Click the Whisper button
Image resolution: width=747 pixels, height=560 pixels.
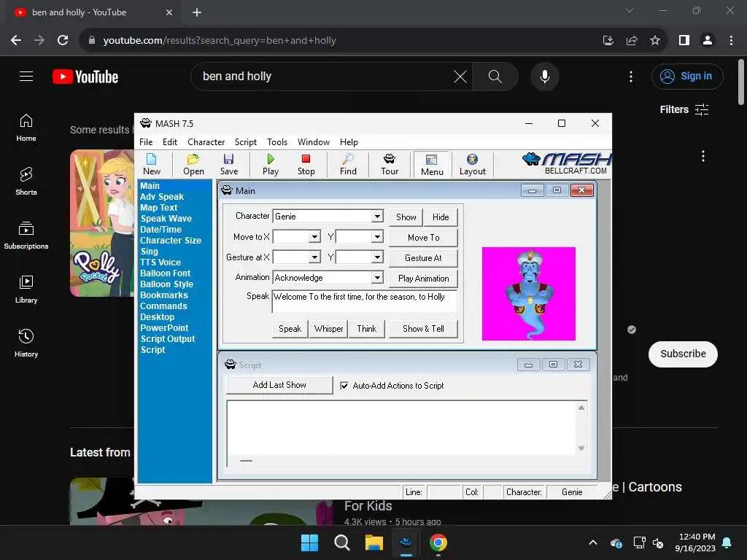click(x=328, y=329)
